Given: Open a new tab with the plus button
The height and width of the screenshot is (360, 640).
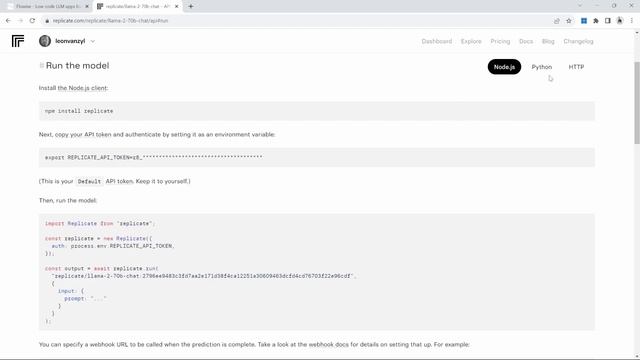Looking at the screenshot, I should pos(191,6).
